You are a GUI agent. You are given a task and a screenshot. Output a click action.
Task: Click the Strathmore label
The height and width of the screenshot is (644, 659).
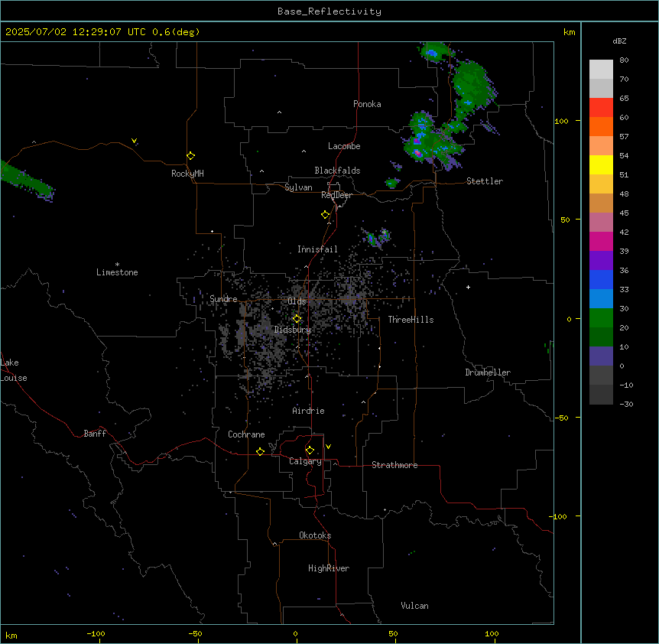tap(394, 465)
